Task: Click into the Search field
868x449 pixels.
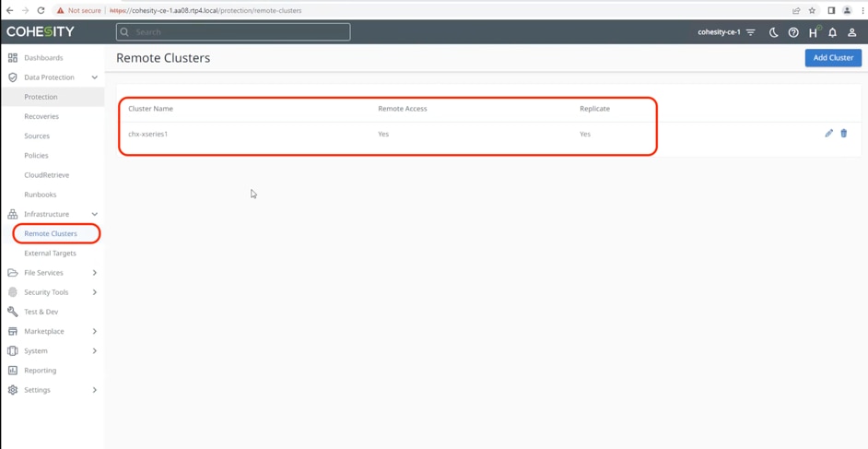Action: pyautogui.click(x=233, y=32)
